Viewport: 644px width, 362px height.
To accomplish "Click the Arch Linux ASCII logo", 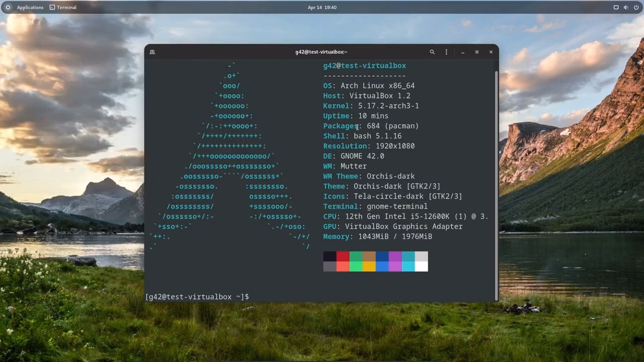I will tap(229, 156).
